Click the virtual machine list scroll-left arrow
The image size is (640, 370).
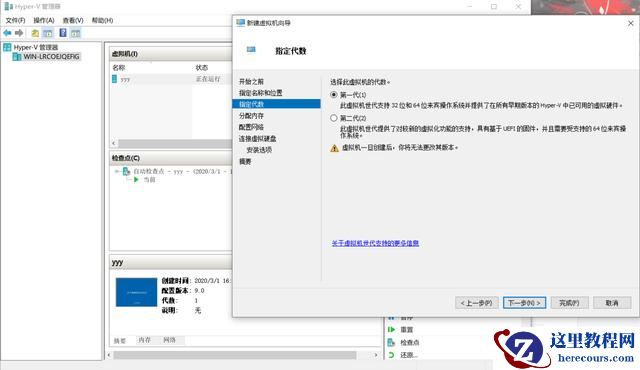point(114,143)
